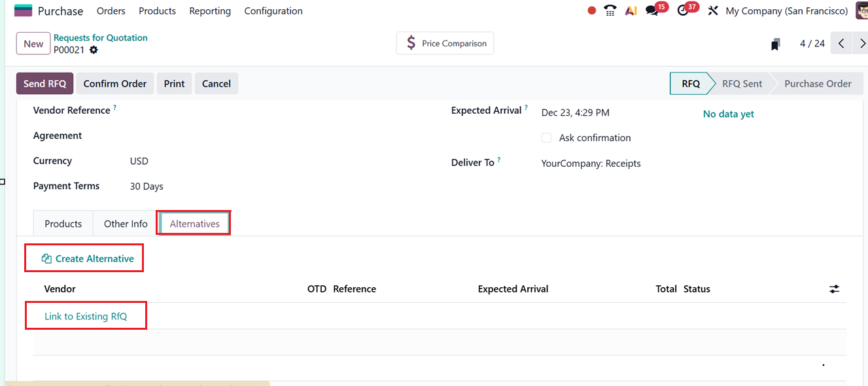
Task: Click the gear icon next to P00021
Action: pos(94,50)
